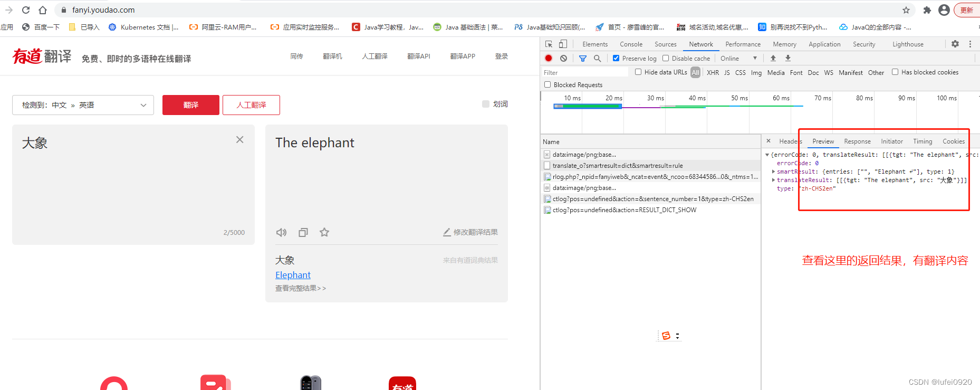
Task: Select the rlog.php request row
Action: click(651, 177)
